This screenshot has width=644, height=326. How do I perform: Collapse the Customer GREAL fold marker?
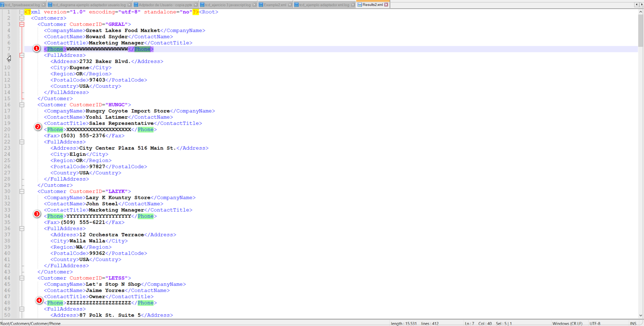22,24
